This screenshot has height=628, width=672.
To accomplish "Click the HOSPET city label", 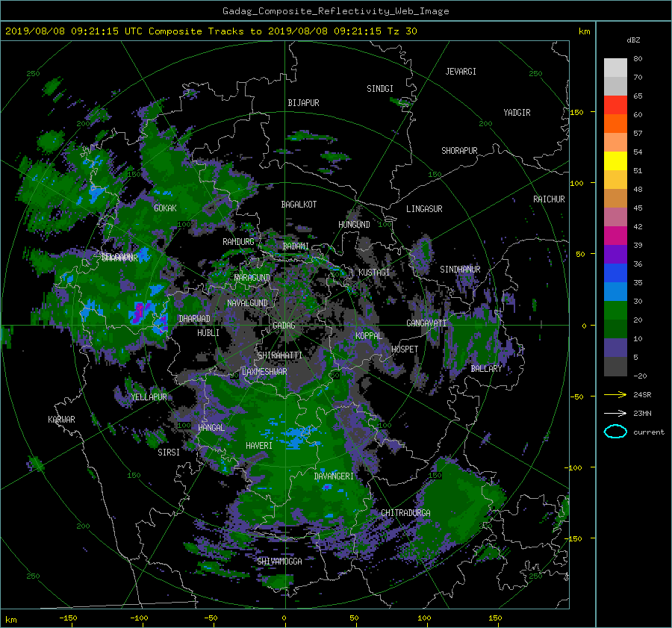I will point(405,349).
